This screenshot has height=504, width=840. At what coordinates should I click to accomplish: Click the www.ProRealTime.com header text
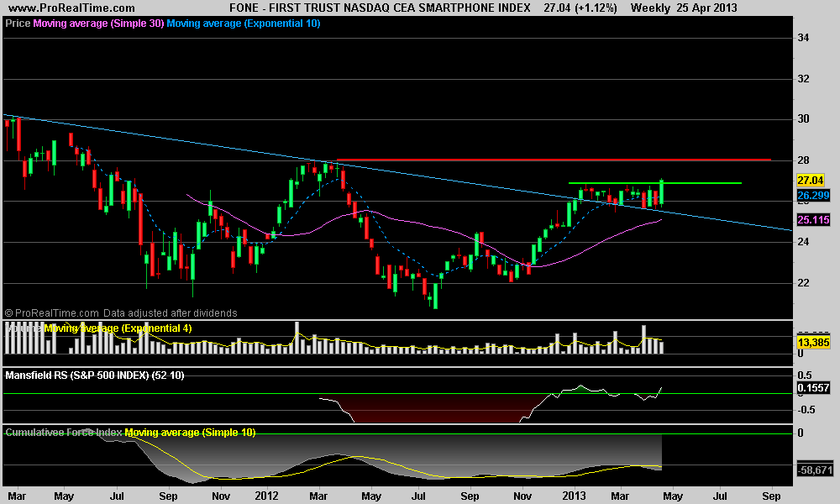(71, 8)
